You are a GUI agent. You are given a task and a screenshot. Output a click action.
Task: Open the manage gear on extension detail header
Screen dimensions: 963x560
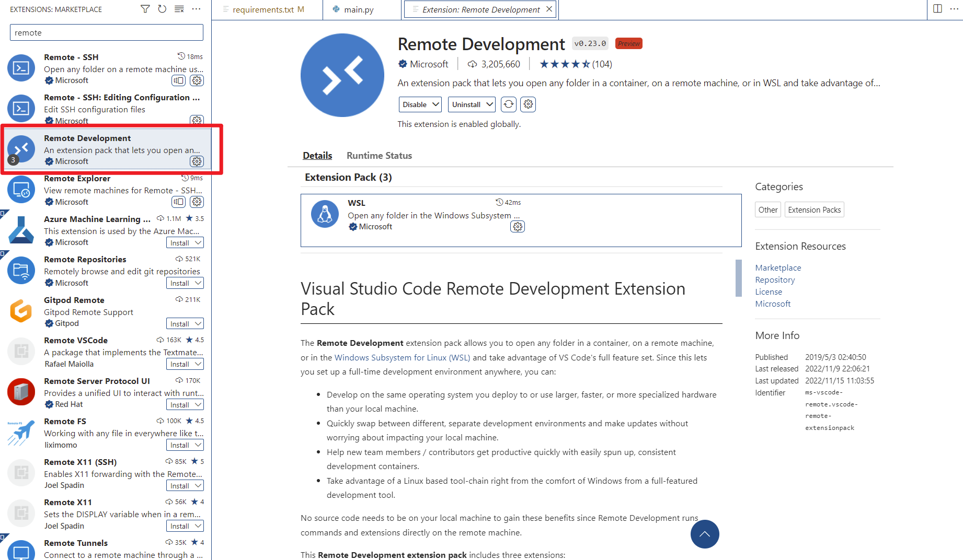pyautogui.click(x=529, y=104)
